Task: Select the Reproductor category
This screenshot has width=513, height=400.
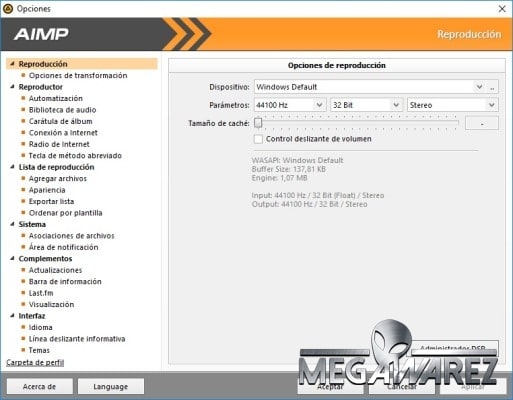Action: click(41, 87)
